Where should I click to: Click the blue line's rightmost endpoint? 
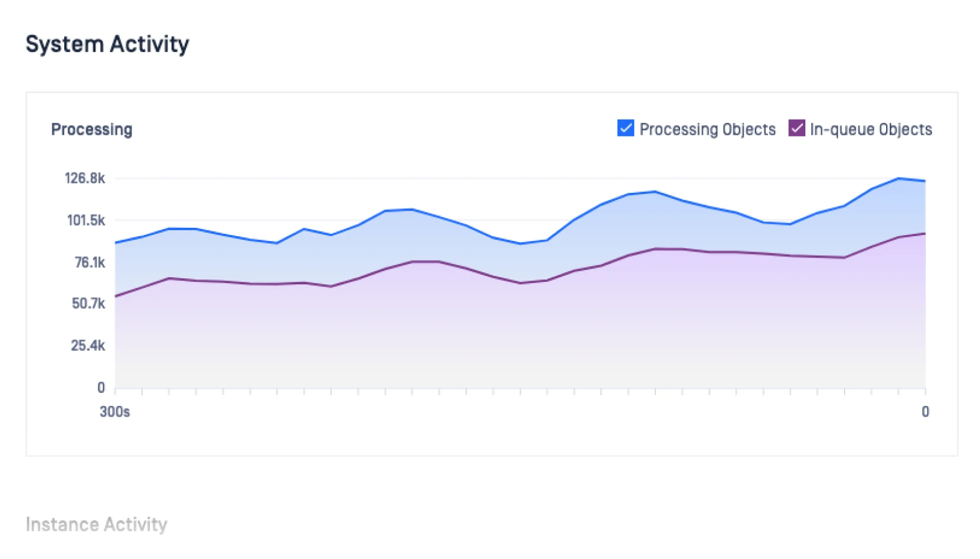[x=925, y=181]
